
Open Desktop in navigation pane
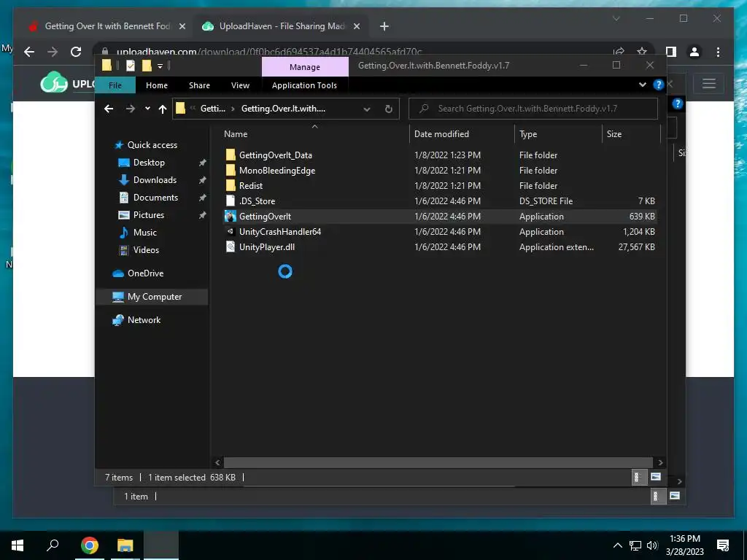(x=149, y=163)
